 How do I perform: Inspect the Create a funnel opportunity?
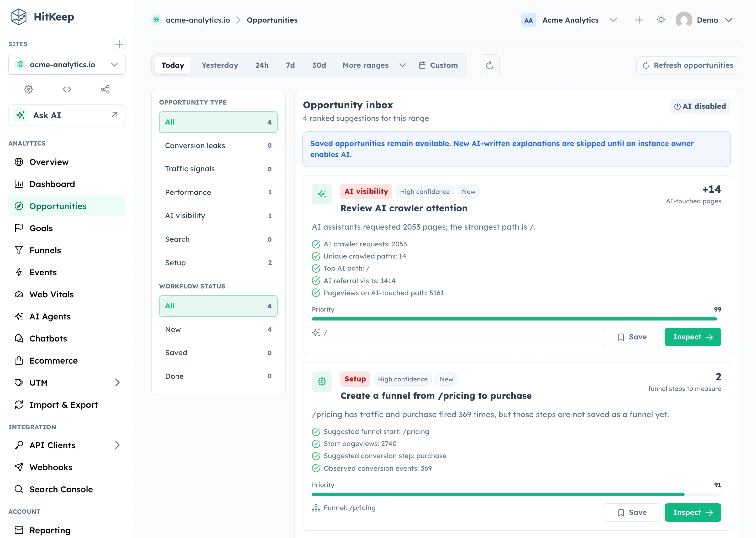692,513
